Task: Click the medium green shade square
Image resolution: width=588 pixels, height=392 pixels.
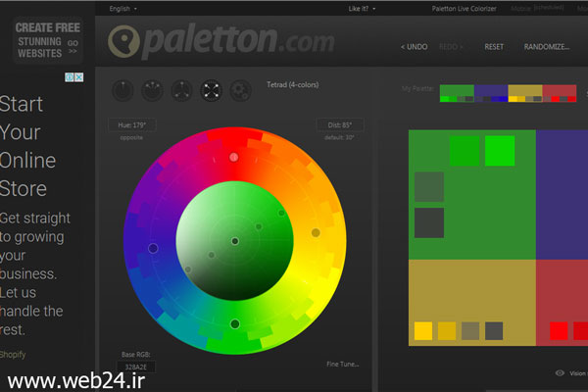Action: 465,151
